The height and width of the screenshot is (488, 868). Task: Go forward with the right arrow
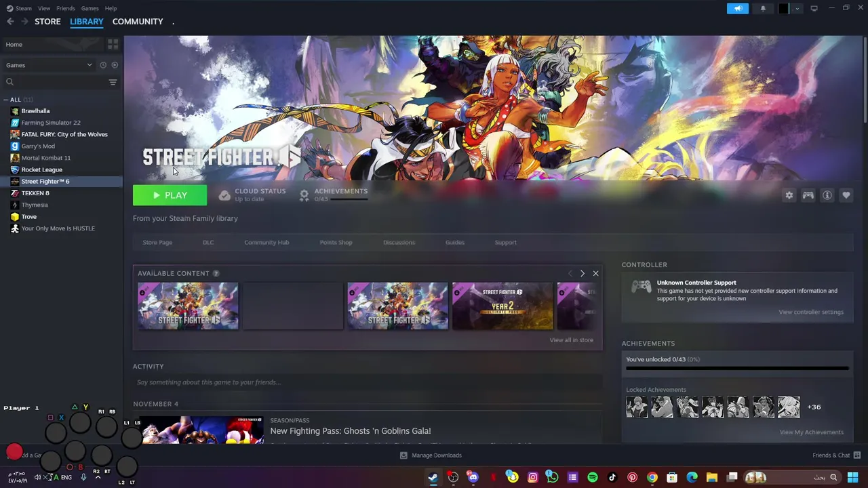24,22
